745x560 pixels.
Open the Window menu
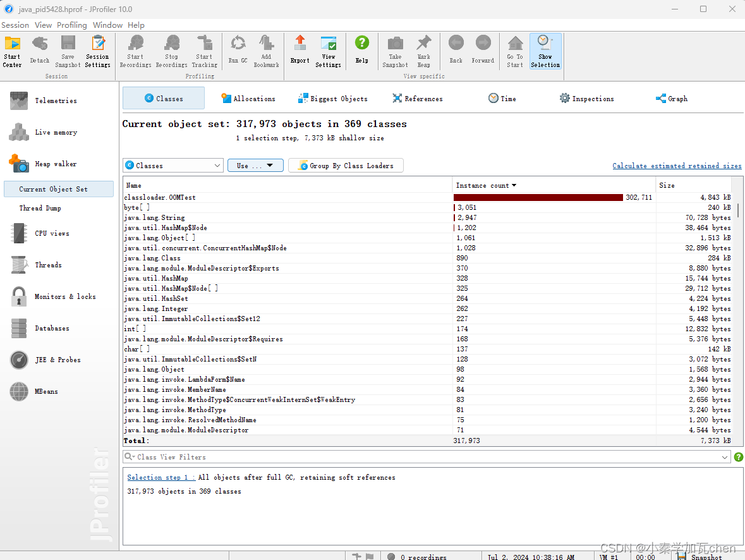pyautogui.click(x=107, y=25)
